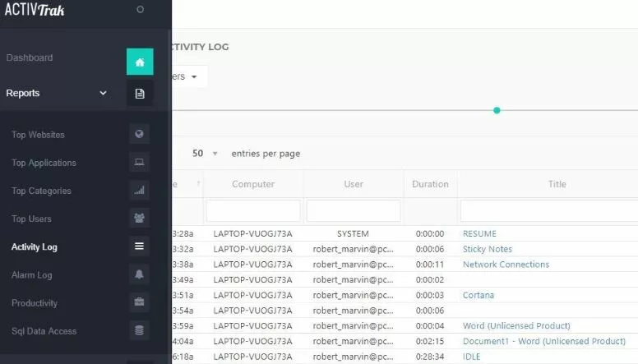The image size is (638, 364).
Task: Click robert_marvin user in the Cortana row
Action: point(353,295)
